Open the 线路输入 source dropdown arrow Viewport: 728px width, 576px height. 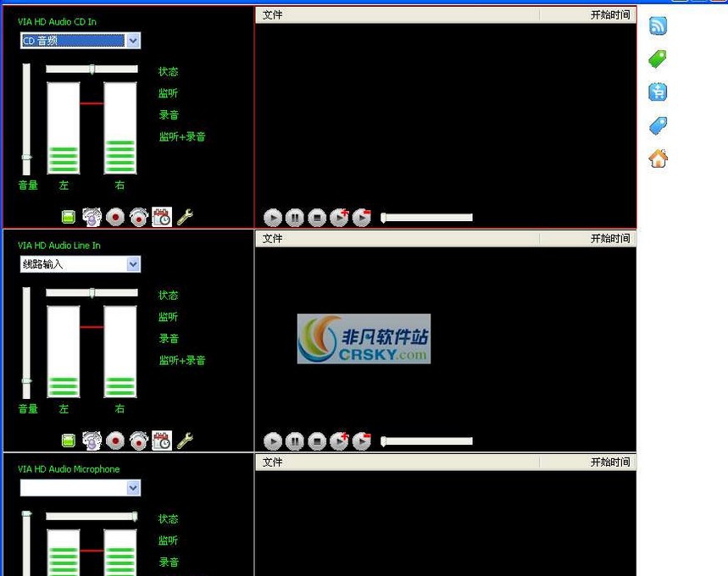[x=133, y=264]
